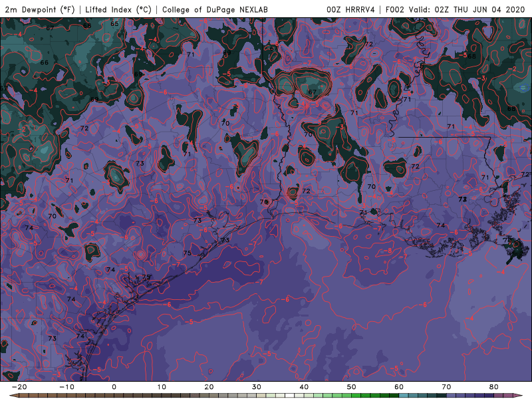532x399 pixels.
Task: Click the 80 tick label on colorbar
Action: [494, 387]
